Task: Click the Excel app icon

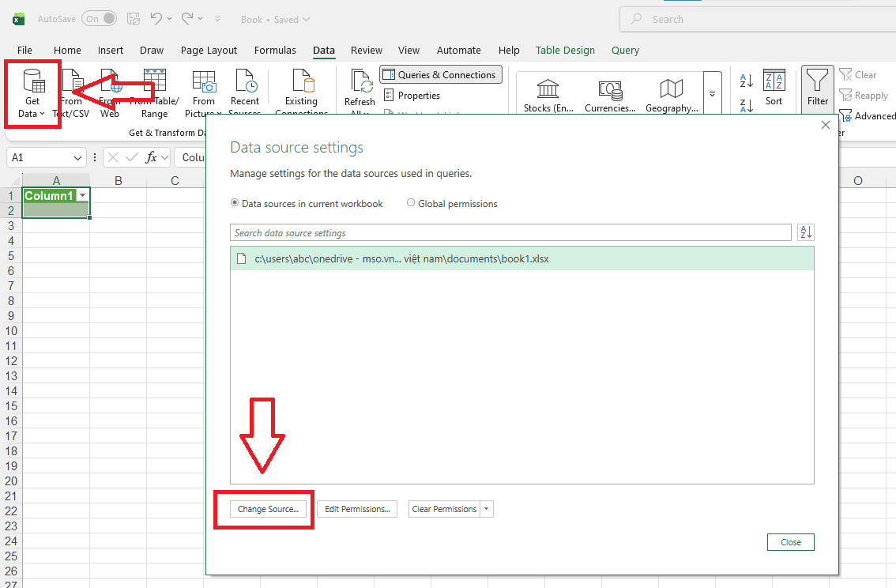Action: pos(18,20)
